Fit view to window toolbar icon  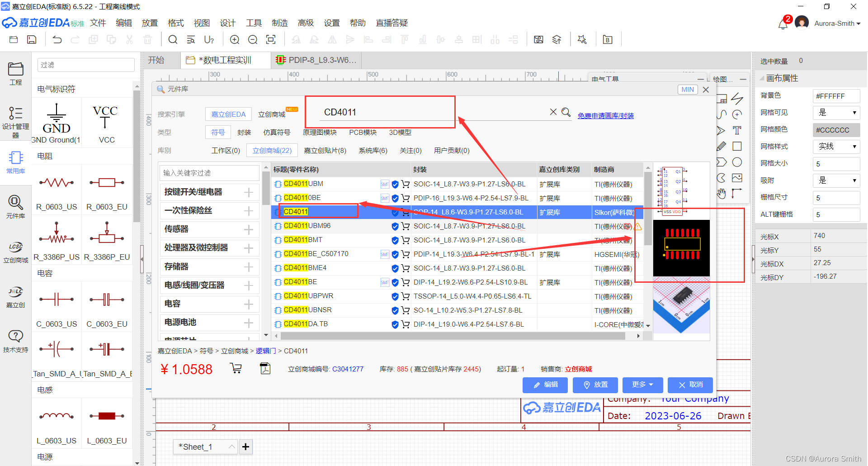click(x=271, y=40)
